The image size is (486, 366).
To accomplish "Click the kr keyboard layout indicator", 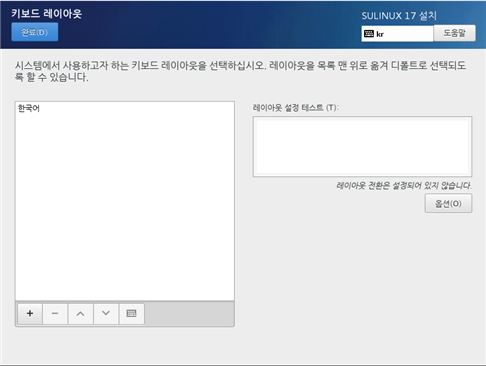I will point(397,34).
